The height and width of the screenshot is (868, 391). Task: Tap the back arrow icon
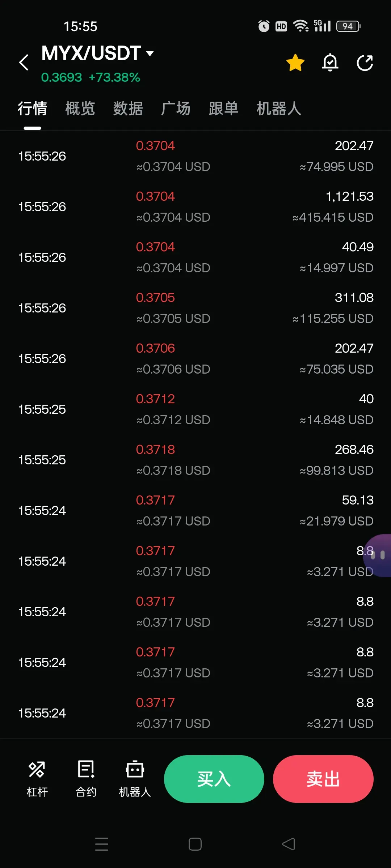24,63
